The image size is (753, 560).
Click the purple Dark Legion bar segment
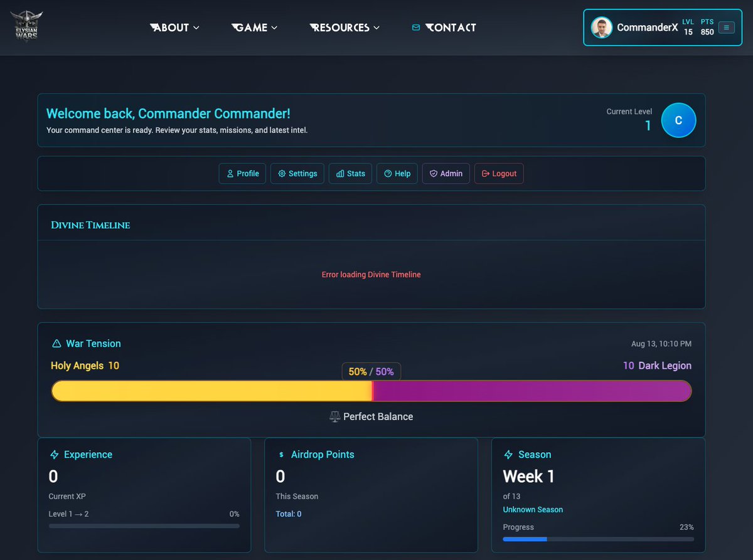click(532, 391)
